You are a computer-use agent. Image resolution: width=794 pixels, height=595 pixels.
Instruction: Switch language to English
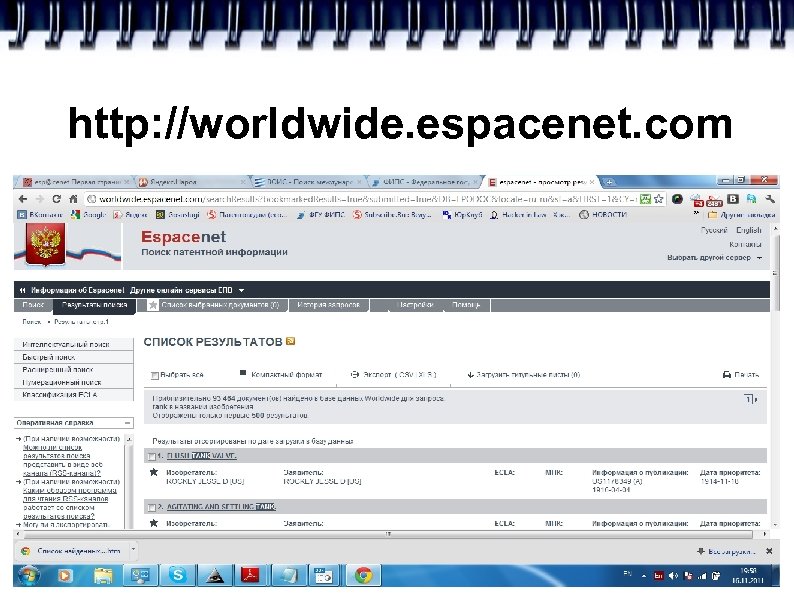pyautogui.click(x=749, y=230)
